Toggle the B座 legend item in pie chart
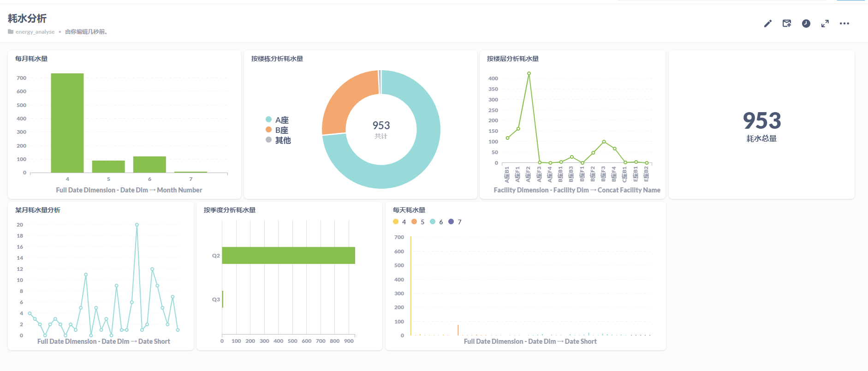This screenshot has height=371, width=868. [x=277, y=130]
